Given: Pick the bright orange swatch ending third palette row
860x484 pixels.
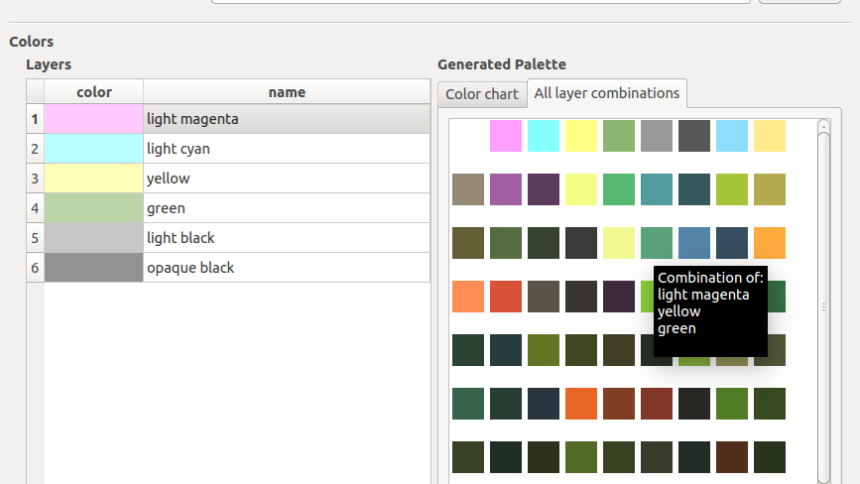Looking at the screenshot, I should click(x=770, y=243).
